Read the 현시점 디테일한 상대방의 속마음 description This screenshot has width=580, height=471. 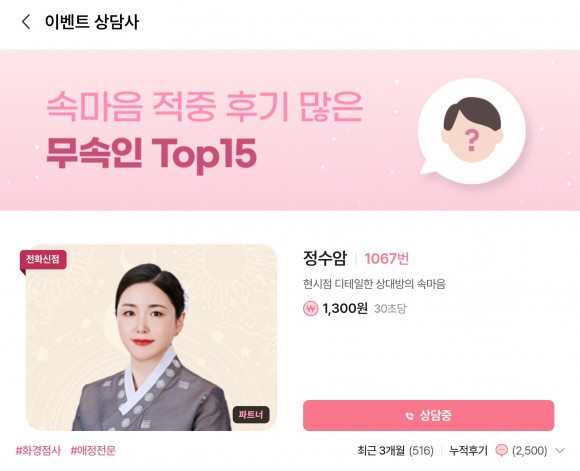click(374, 284)
